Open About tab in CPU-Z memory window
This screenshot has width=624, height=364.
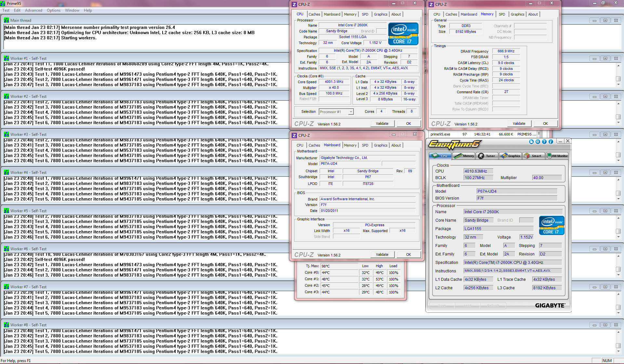(x=533, y=14)
